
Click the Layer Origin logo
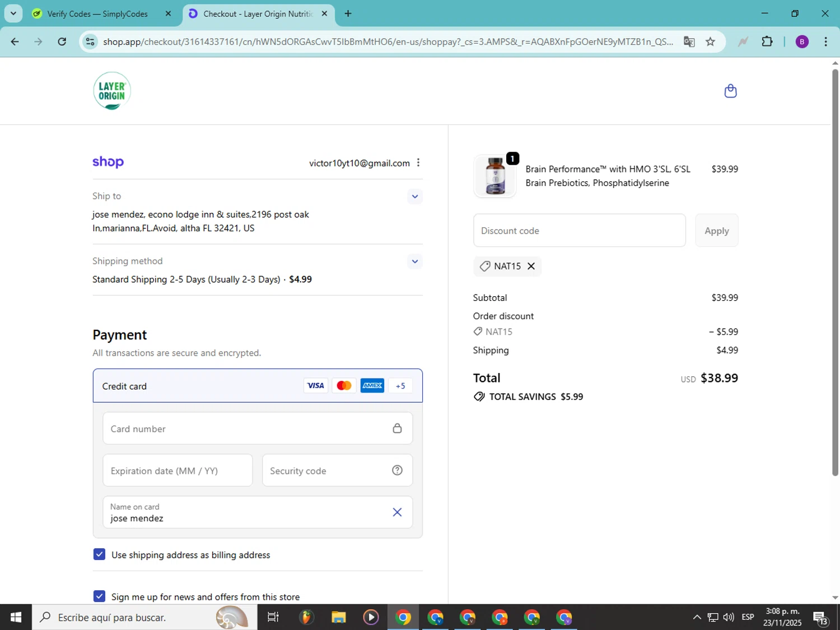pos(112,91)
